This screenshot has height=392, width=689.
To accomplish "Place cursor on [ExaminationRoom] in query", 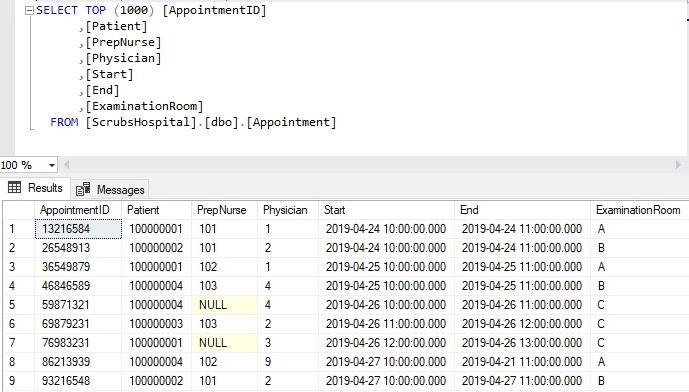I will pyautogui.click(x=144, y=106).
